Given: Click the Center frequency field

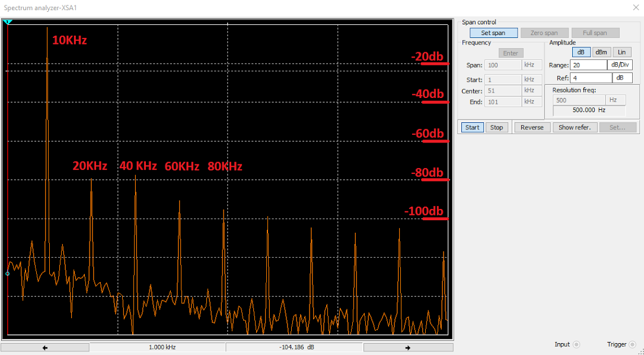Looking at the screenshot, I should 503,90.
